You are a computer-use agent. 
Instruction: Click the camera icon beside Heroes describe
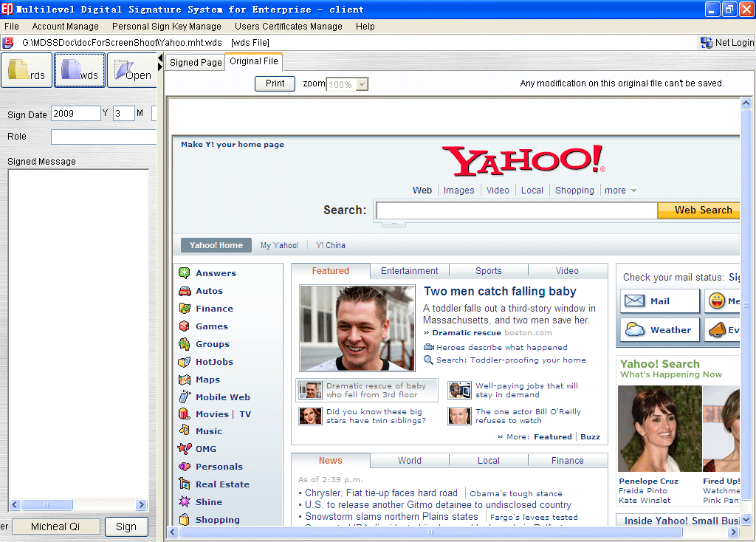point(429,347)
